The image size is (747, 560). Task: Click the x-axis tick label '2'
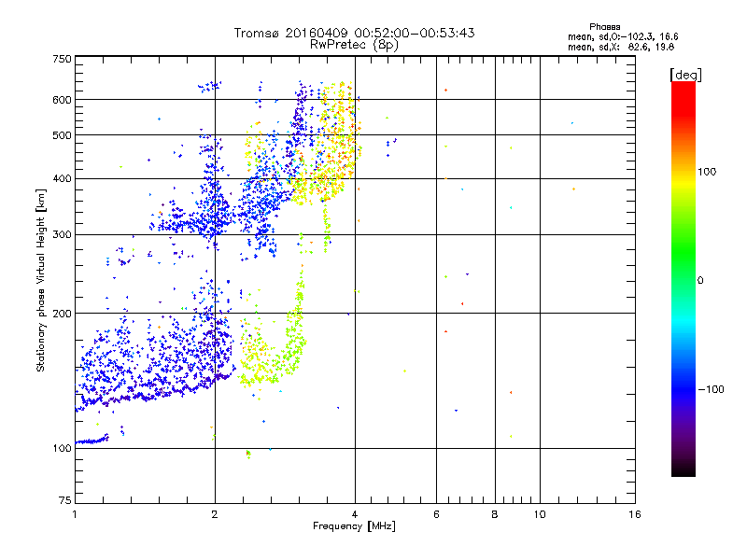pyautogui.click(x=215, y=514)
